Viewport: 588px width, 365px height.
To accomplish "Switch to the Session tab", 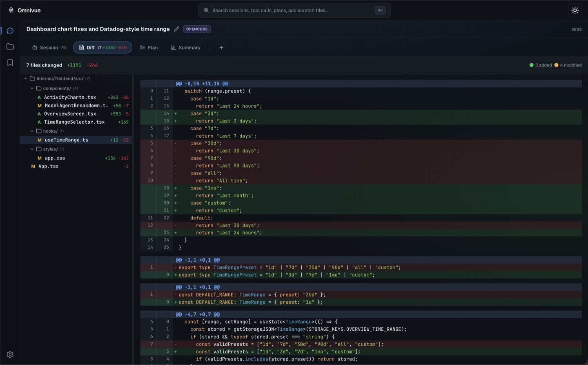I will [x=49, y=47].
